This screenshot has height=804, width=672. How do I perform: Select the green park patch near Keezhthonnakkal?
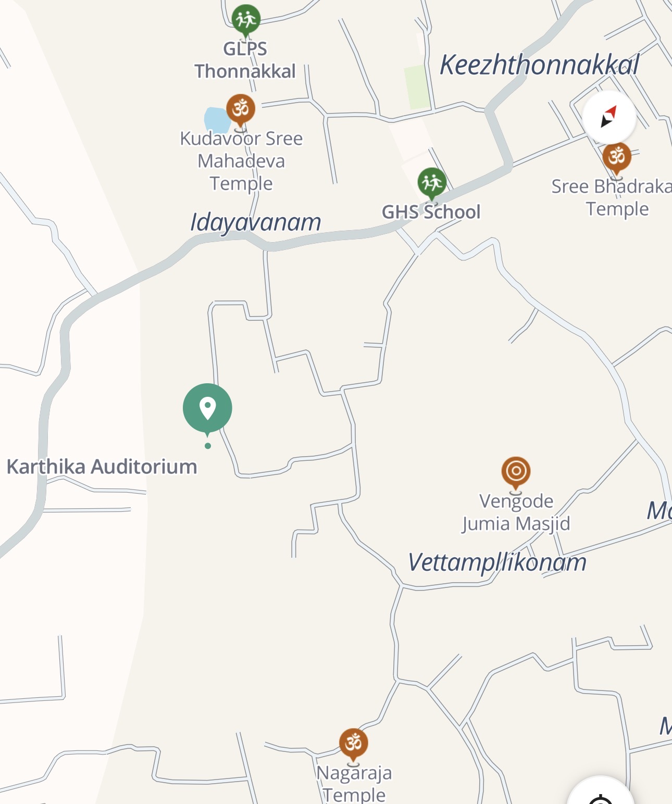pyautogui.click(x=417, y=87)
